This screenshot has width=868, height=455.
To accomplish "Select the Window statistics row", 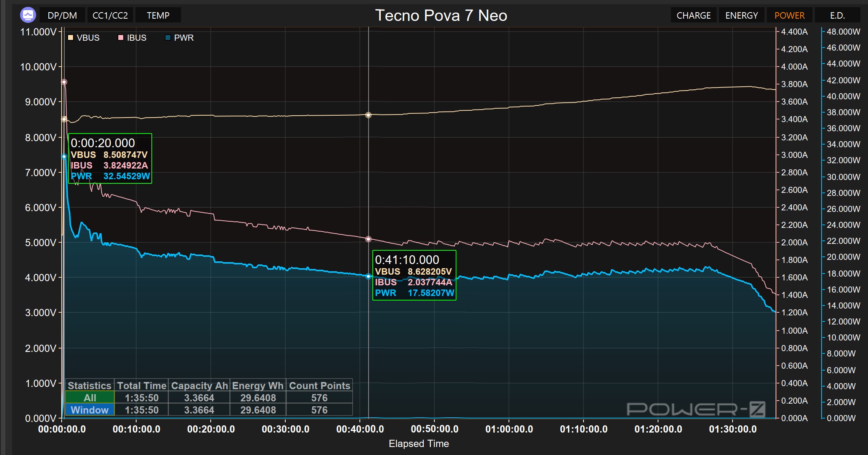I will [x=90, y=410].
